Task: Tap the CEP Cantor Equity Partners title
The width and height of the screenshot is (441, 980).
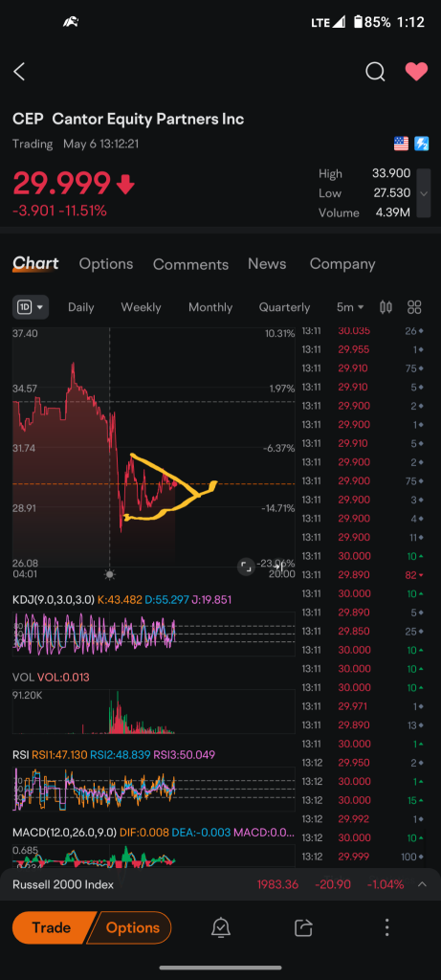Action: (x=128, y=119)
